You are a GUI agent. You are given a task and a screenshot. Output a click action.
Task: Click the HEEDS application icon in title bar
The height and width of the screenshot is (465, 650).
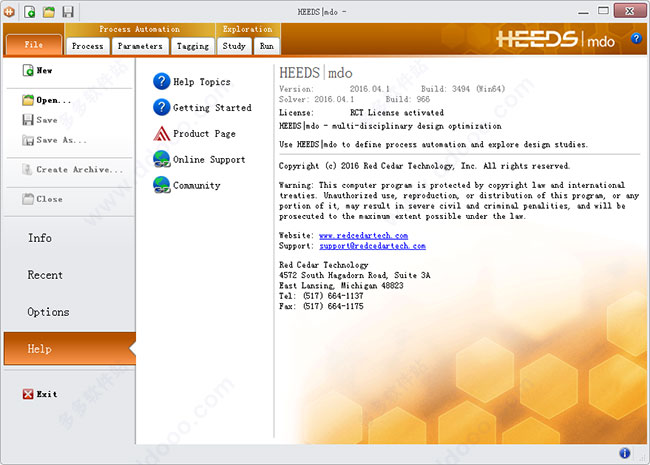click(9, 12)
